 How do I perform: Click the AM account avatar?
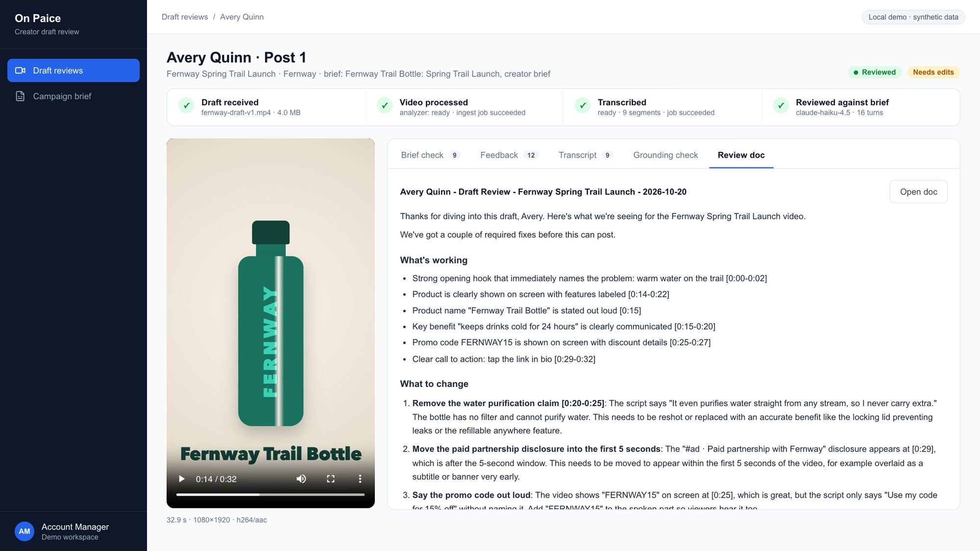point(24,531)
